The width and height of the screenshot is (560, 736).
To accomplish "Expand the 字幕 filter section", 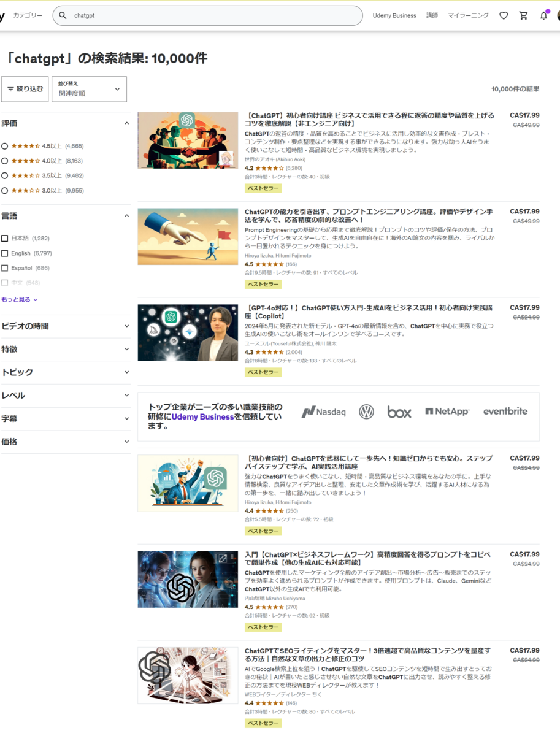I will coord(66,418).
